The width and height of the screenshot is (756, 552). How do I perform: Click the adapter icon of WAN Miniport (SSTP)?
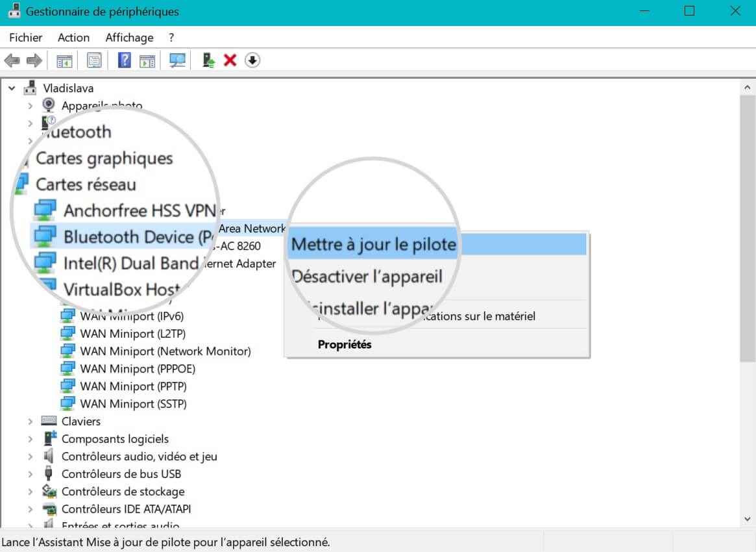click(67, 403)
